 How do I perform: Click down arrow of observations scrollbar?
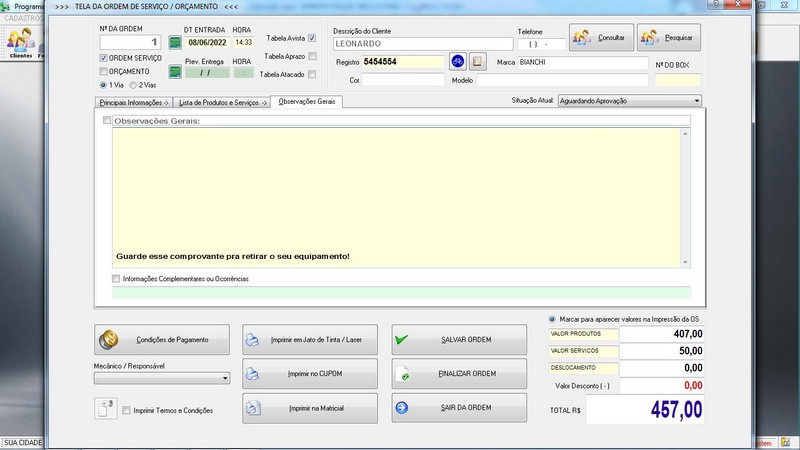click(685, 262)
